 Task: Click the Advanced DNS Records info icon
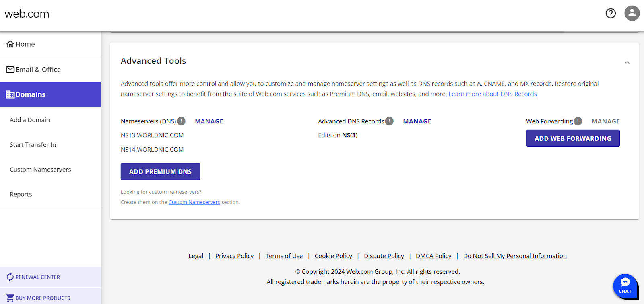389,121
